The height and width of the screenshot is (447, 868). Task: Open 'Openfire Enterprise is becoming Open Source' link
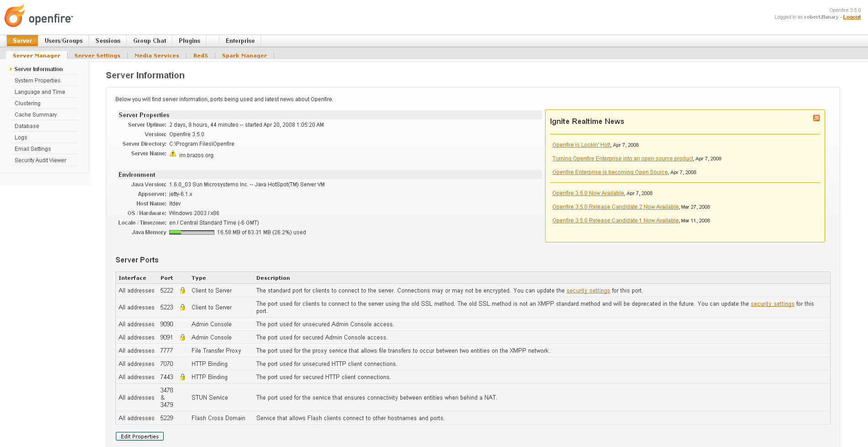click(610, 172)
